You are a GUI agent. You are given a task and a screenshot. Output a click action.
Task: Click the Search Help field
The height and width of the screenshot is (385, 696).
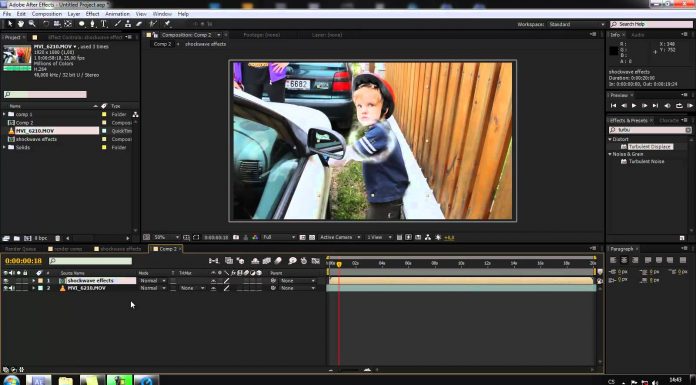tap(651, 24)
